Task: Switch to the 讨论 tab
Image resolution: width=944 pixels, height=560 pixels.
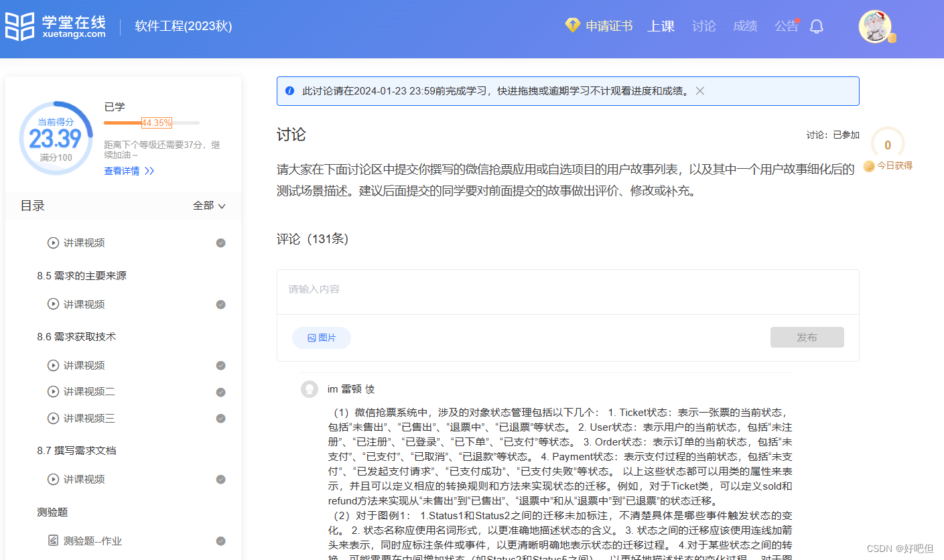Action: pyautogui.click(x=704, y=26)
